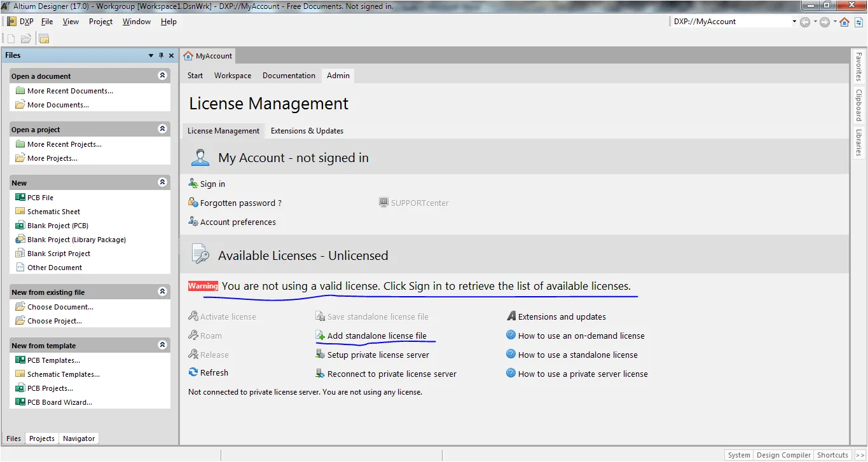Open the Clipboard side panel
This screenshot has width=868, height=462.
858,105
